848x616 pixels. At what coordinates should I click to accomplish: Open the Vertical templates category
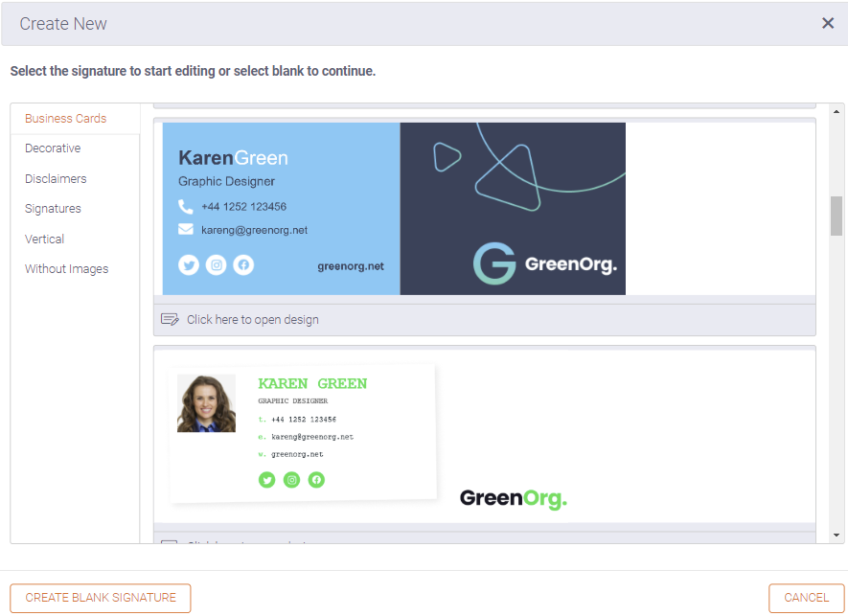(x=44, y=239)
